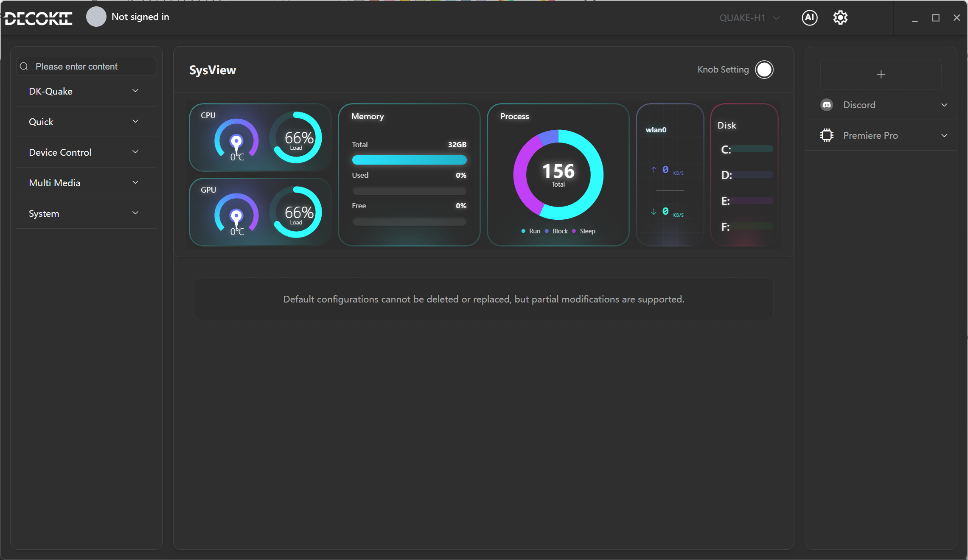Image resolution: width=968 pixels, height=560 pixels.
Task: Click the plus add icon
Action: (x=881, y=74)
